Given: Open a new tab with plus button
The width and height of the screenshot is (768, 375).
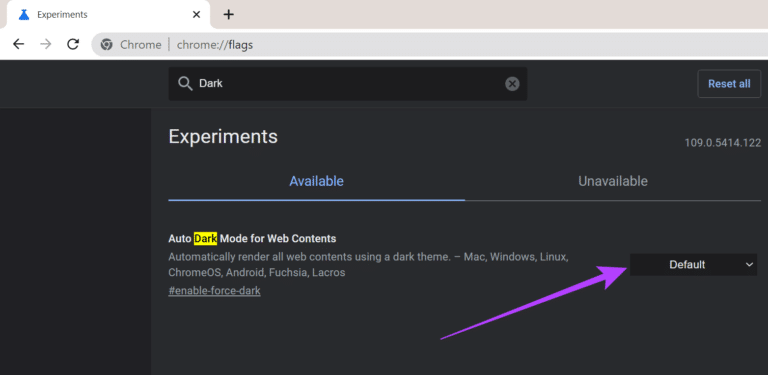Looking at the screenshot, I should (x=228, y=15).
